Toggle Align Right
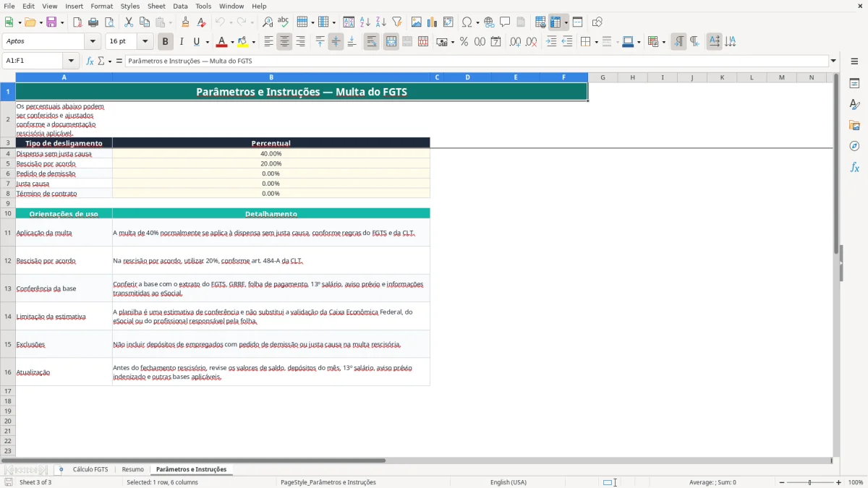The width and height of the screenshot is (868, 488). click(300, 42)
